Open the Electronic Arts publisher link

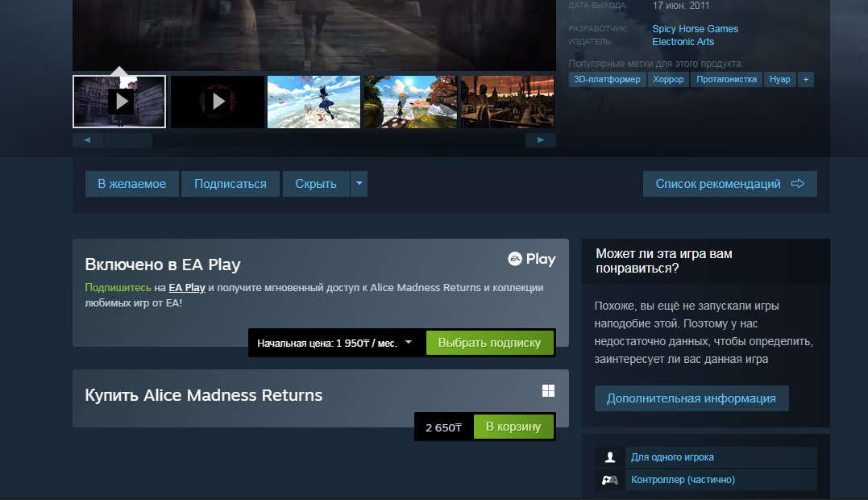coord(683,41)
